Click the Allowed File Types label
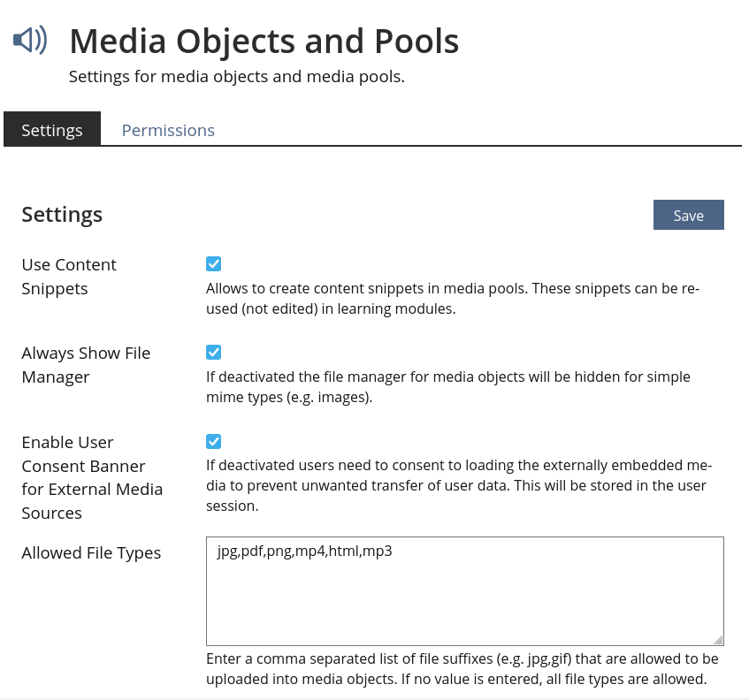The image size is (749, 700). click(x=91, y=553)
